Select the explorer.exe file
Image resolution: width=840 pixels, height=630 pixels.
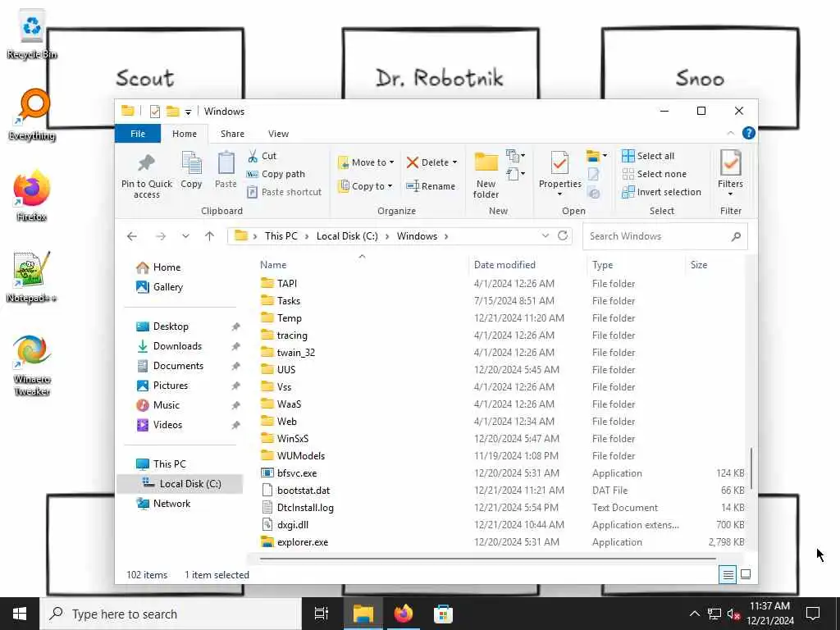point(294,542)
